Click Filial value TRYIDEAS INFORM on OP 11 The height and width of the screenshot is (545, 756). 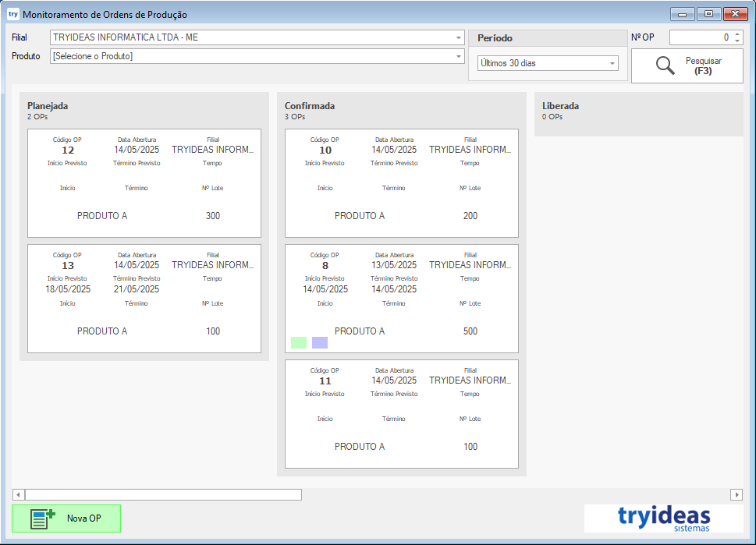(470, 380)
